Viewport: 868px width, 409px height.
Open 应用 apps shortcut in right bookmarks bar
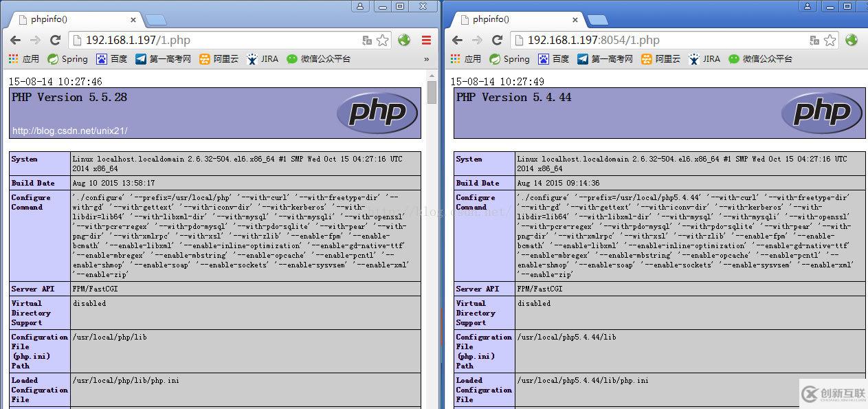point(466,59)
